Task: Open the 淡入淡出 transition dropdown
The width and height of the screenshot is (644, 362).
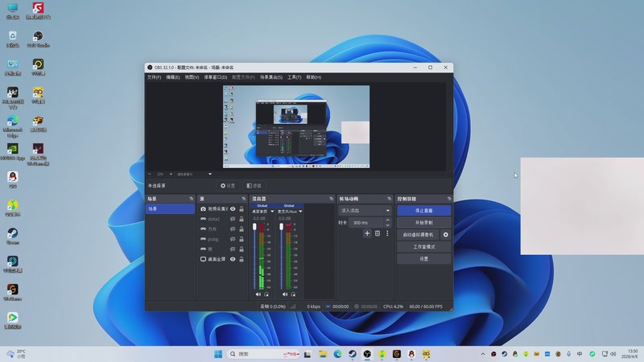Action: (365, 211)
